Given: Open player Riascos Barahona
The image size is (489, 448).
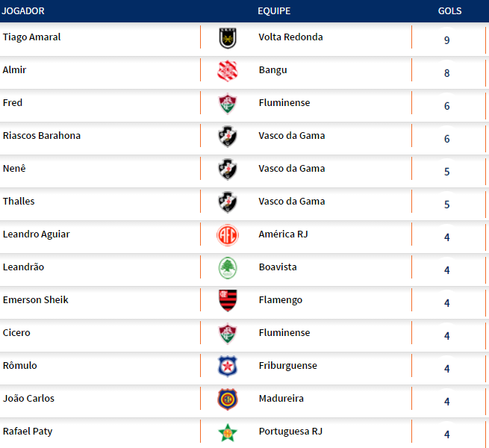Looking at the screenshot, I should (42, 136).
